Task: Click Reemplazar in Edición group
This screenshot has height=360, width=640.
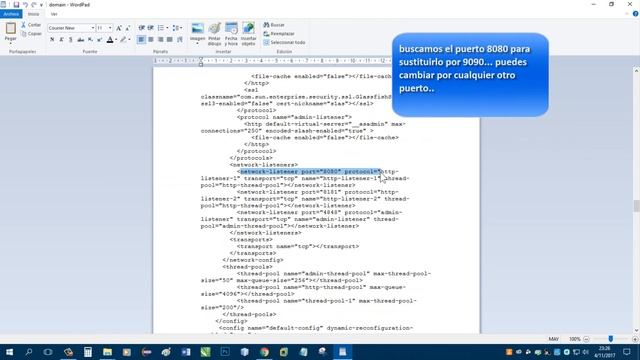Action: (x=279, y=34)
